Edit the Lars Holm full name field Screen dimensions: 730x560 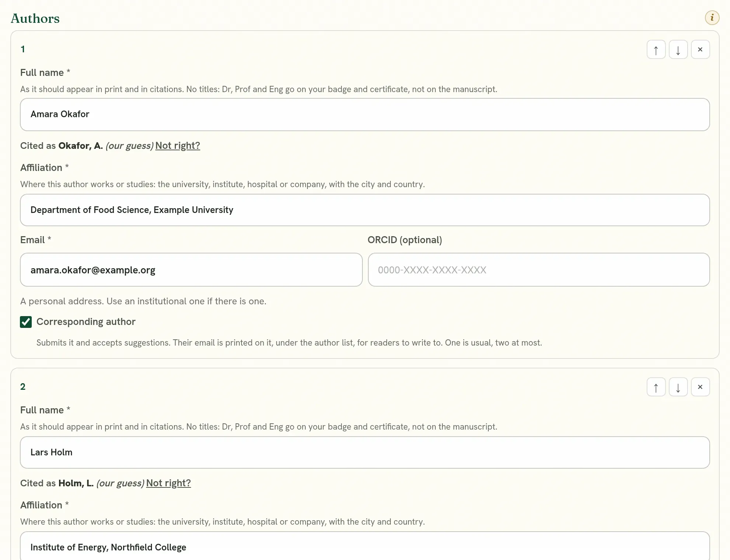[x=365, y=452]
